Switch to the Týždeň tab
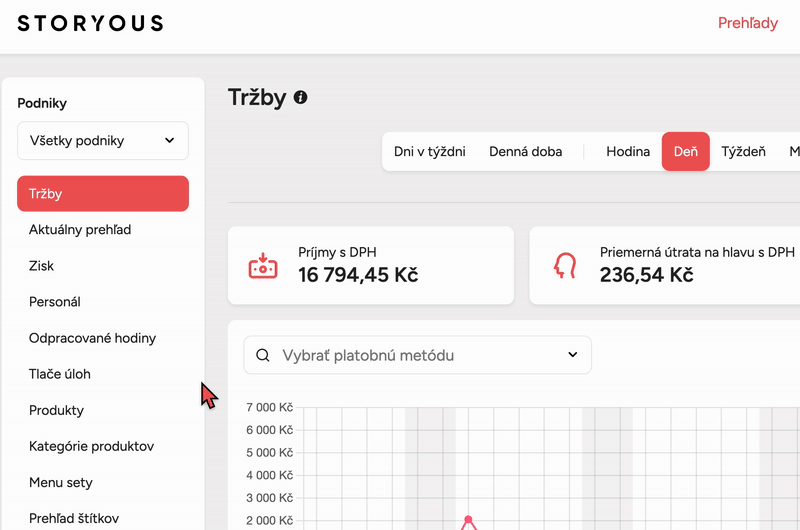The width and height of the screenshot is (800, 530). 743,152
